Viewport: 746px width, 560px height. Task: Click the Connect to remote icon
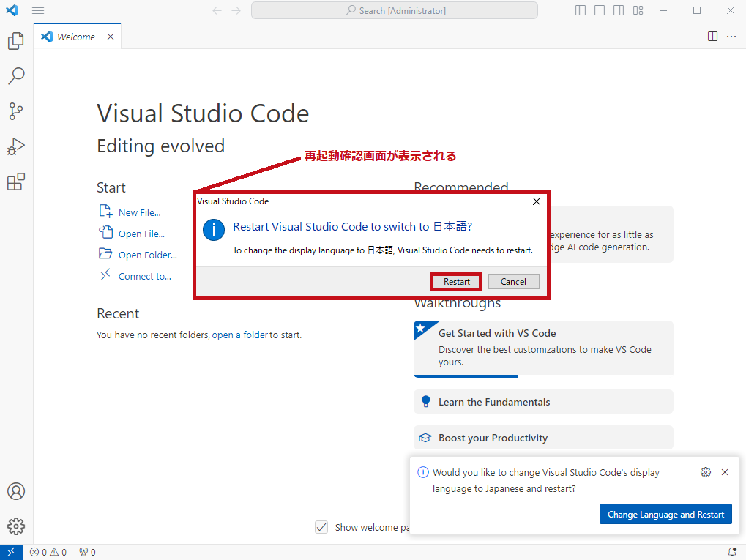coord(105,275)
